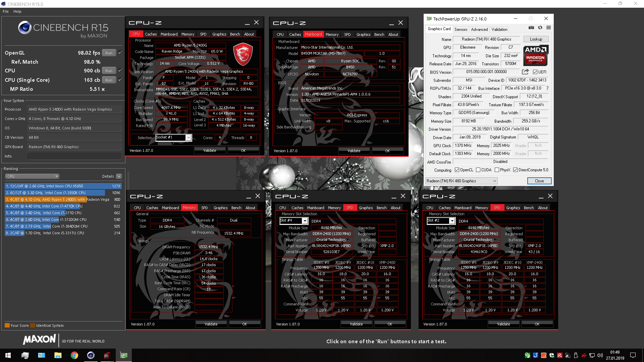
Task: Click the Lookup button in GPU-Z
Action: click(x=536, y=39)
